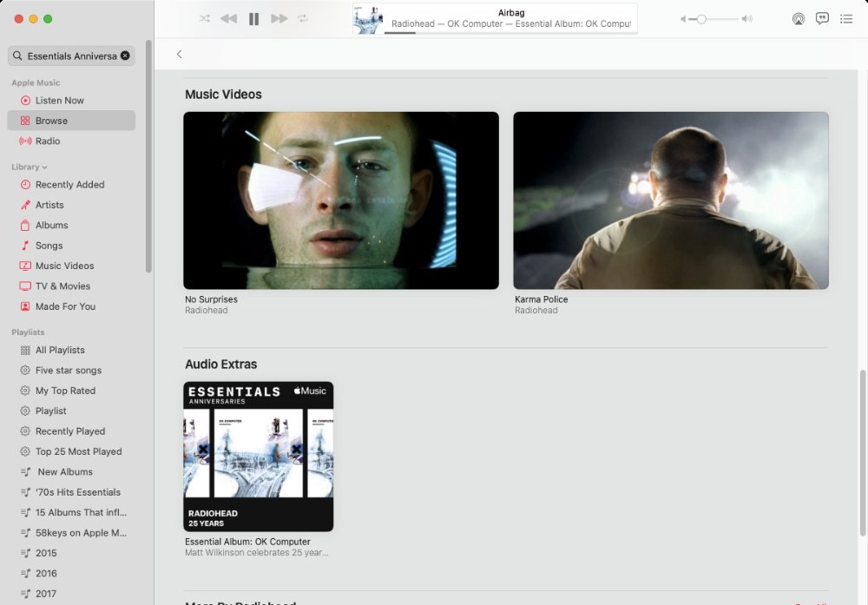Click the low volume speaker icon
Viewport: 868px width, 605px height.
(x=683, y=19)
